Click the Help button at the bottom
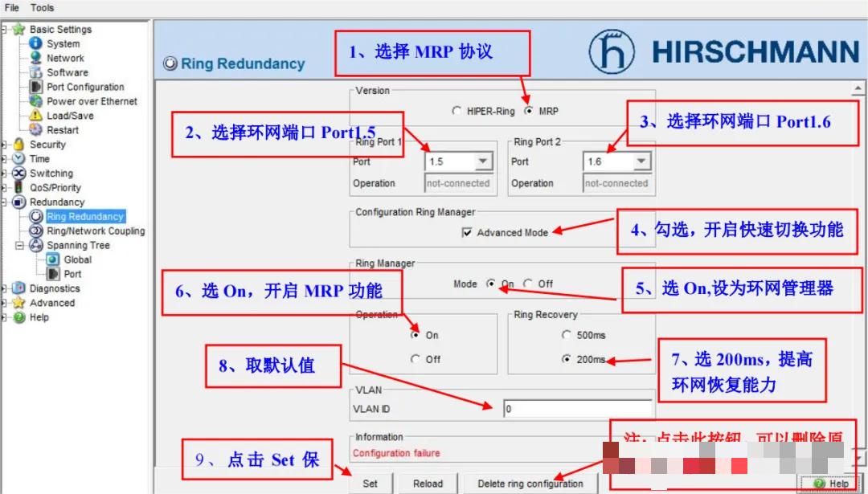This screenshot has height=494, width=868. pyautogui.click(x=831, y=484)
